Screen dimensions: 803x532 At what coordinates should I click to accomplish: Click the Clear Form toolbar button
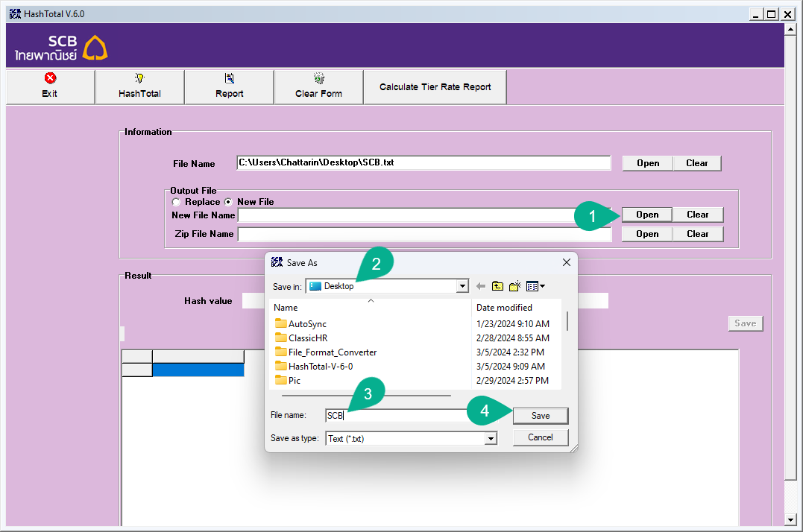click(318, 86)
